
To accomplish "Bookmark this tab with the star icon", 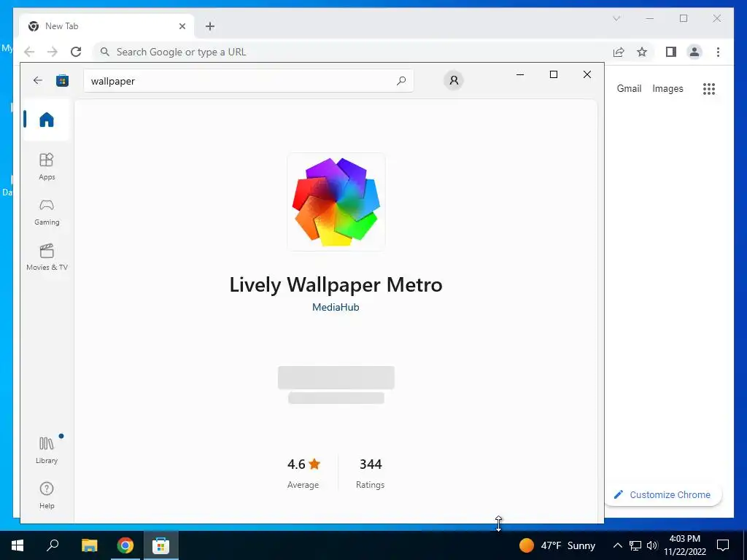I will 642,52.
